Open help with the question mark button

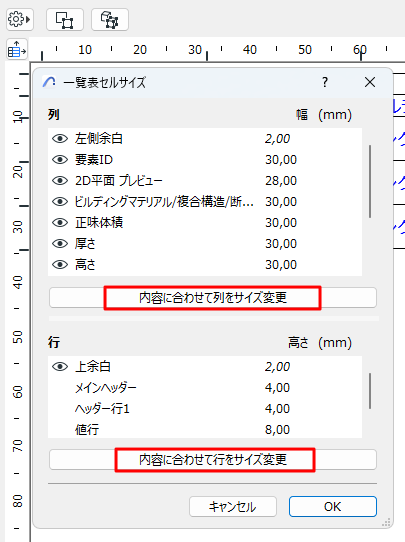tap(325, 82)
